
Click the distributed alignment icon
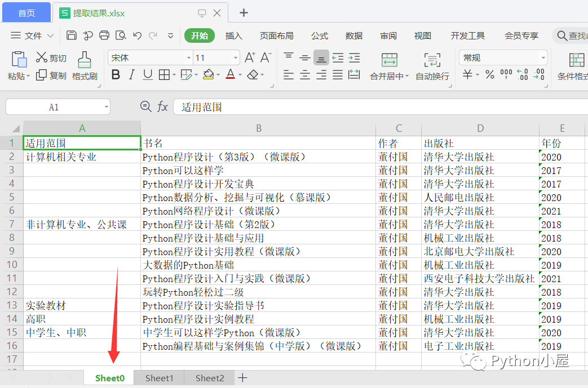(355, 75)
